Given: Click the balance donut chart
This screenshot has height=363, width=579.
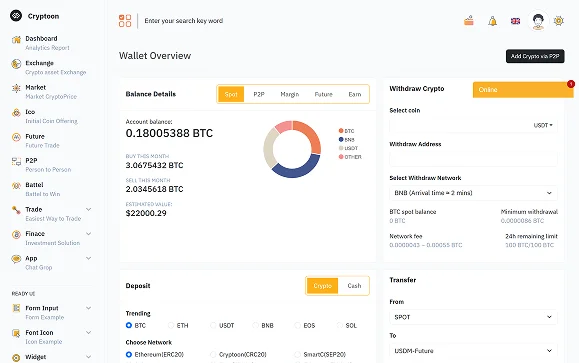Looking at the screenshot, I should click(292, 149).
